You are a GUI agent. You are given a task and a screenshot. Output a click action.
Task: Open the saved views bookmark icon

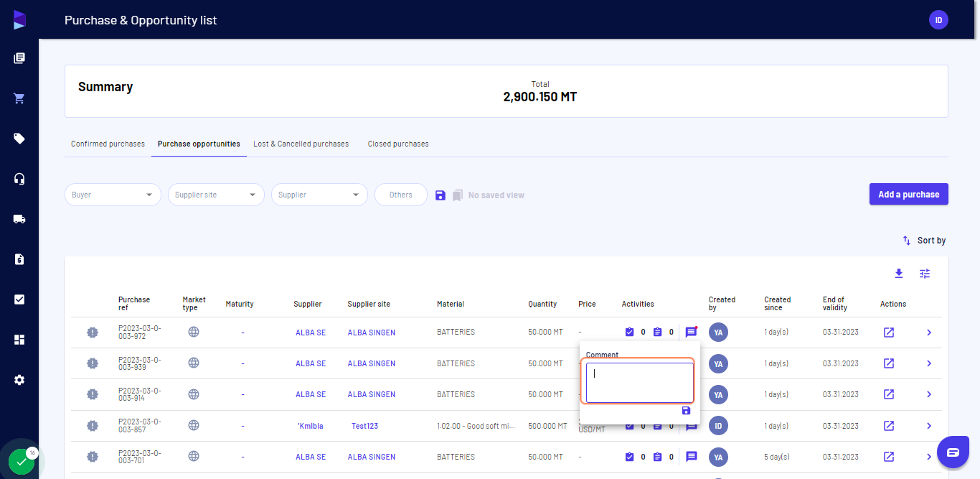(458, 195)
